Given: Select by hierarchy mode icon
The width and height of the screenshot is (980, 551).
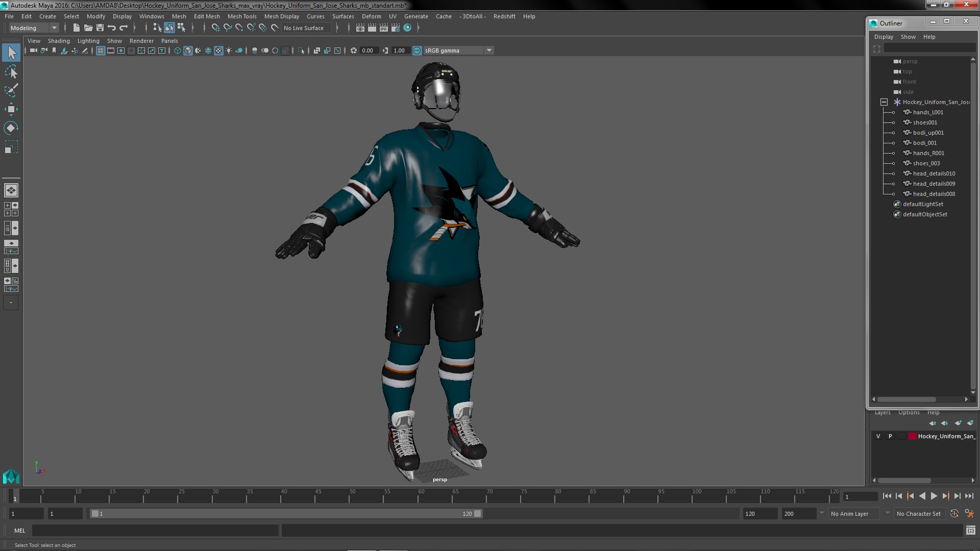Looking at the screenshot, I should click(157, 28).
